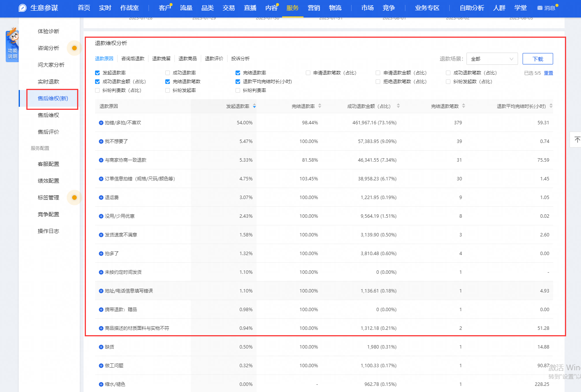
Task: Switch to the 退款商品 tab
Action: pyautogui.click(x=187, y=59)
